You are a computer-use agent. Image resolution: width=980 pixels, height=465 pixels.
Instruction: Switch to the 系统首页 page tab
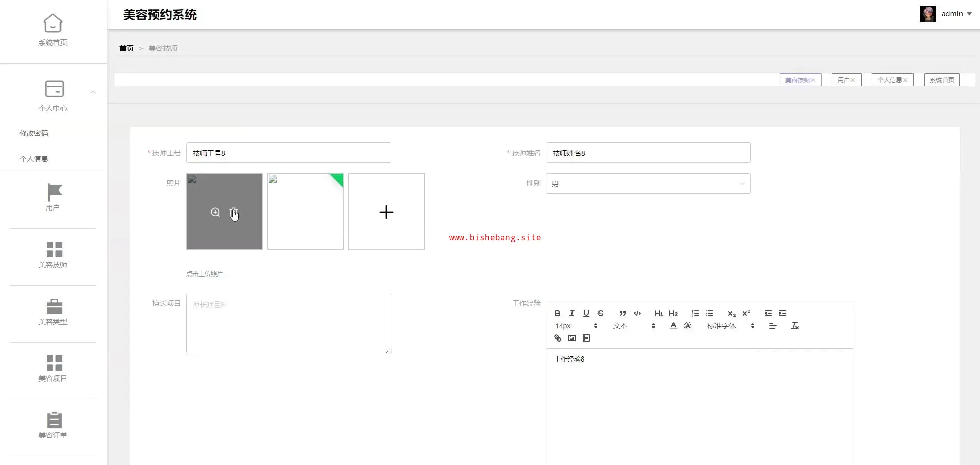(x=942, y=80)
